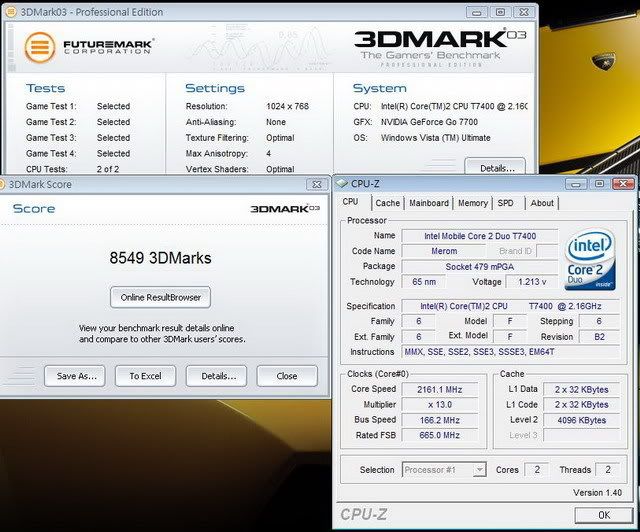Close the 3DMark03 Professional Edition window

click(x=524, y=12)
